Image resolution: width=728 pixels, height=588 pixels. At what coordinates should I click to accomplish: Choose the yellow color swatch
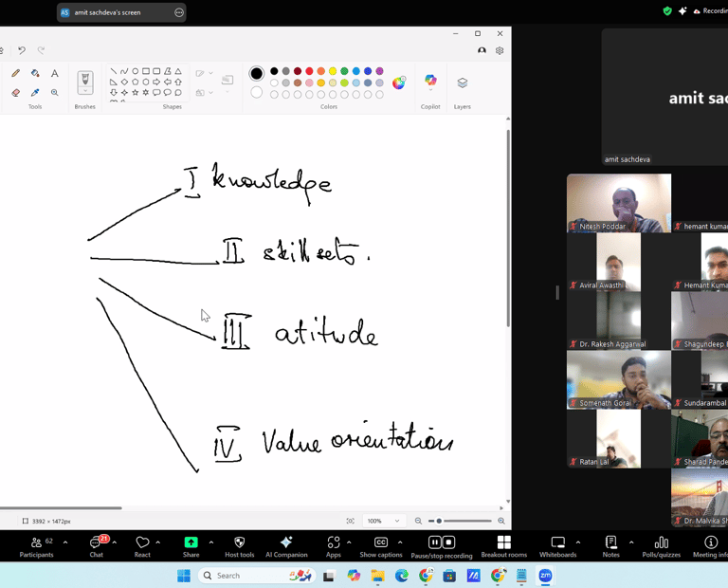pos(333,71)
